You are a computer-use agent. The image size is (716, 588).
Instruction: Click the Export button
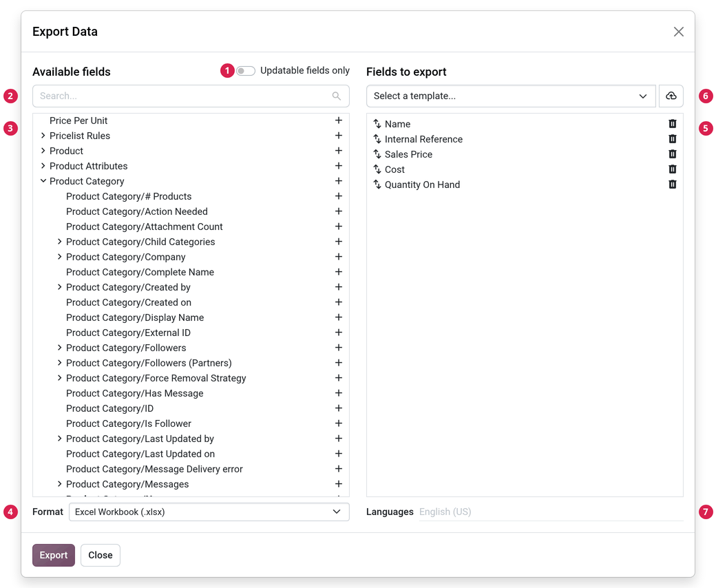tap(54, 555)
